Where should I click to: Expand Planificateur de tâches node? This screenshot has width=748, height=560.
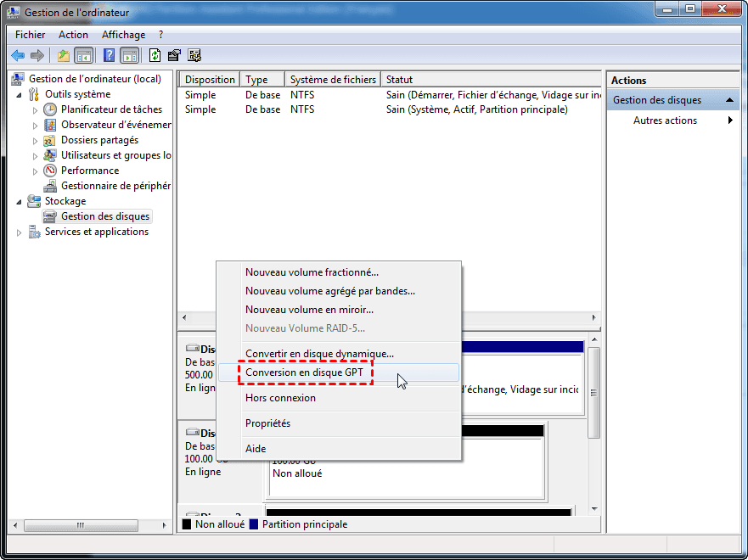(35, 110)
